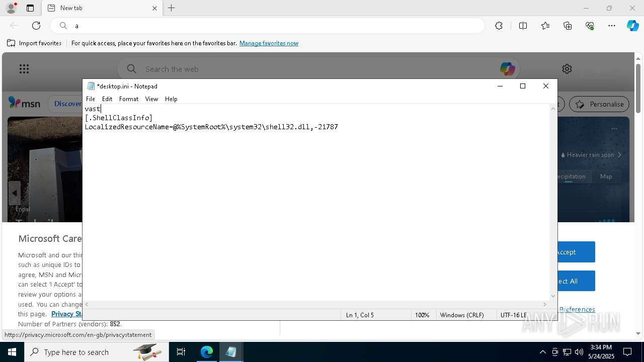This screenshot has width=644, height=362.
Task: Go to previous news carousel slide
Action: (x=14, y=193)
